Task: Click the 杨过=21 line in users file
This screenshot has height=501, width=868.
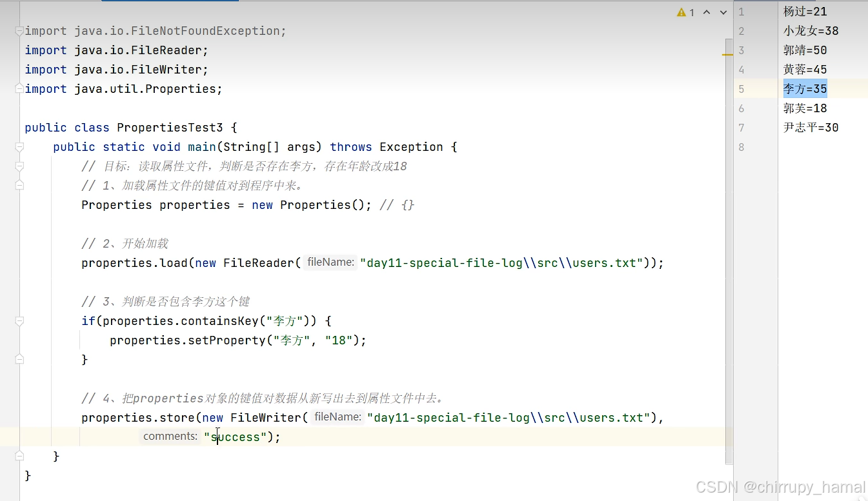Action: (805, 12)
